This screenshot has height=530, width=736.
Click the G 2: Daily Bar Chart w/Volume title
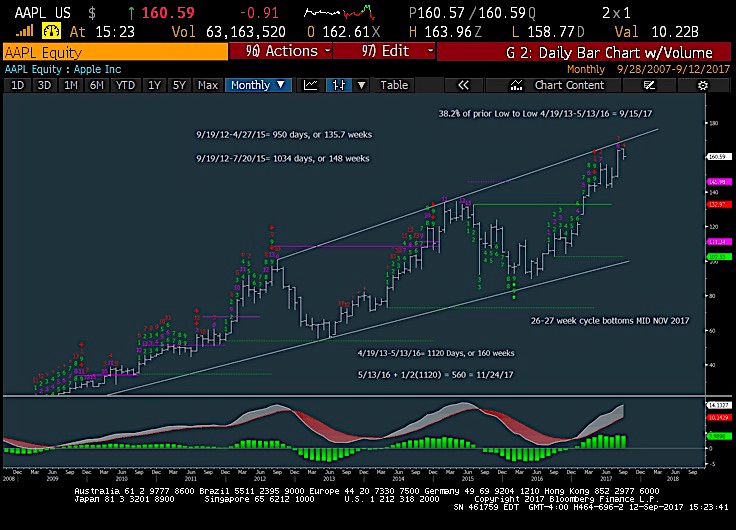609,52
